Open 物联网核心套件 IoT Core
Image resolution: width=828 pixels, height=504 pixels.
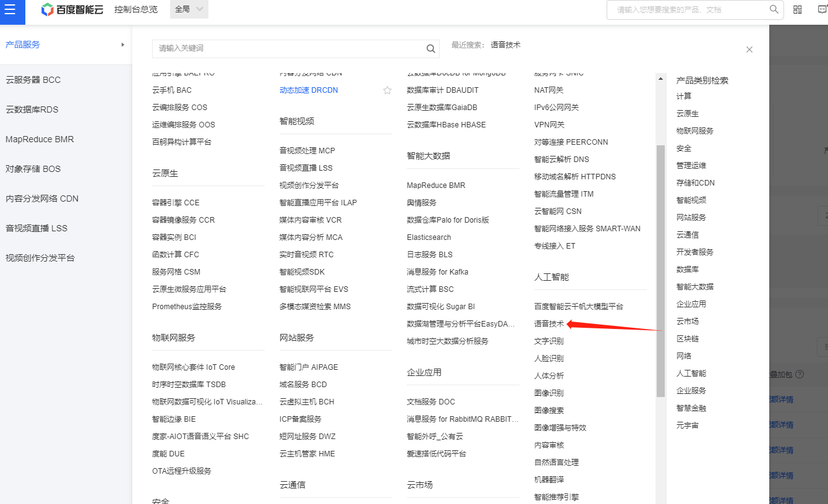194,367
